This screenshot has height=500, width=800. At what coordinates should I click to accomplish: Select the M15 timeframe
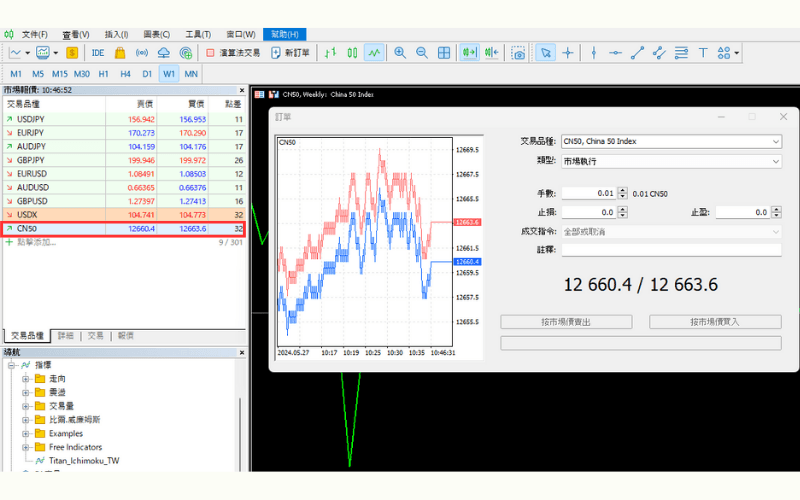click(60, 74)
